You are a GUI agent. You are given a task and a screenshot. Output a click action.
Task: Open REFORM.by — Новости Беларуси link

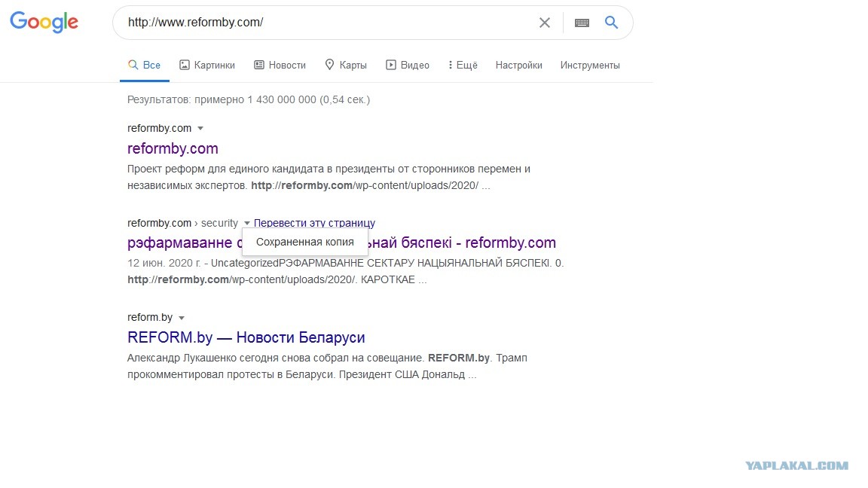(x=246, y=337)
